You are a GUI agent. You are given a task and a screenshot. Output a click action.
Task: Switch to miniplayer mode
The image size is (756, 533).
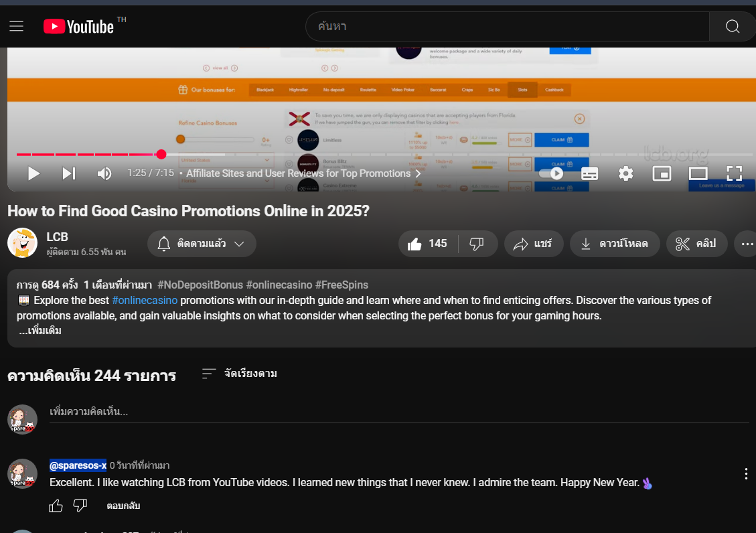click(662, 173)
